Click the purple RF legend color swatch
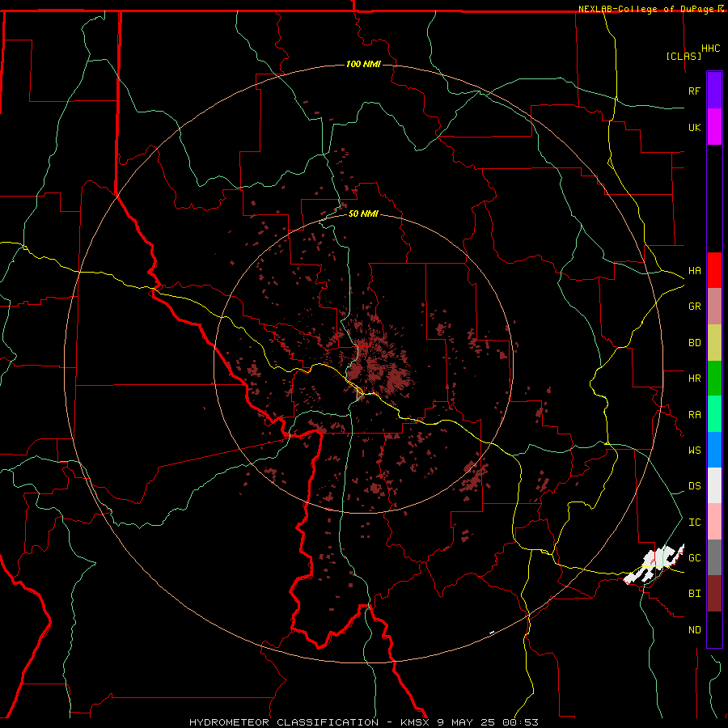This screenshot has height=728, width=728. (714, 91)
